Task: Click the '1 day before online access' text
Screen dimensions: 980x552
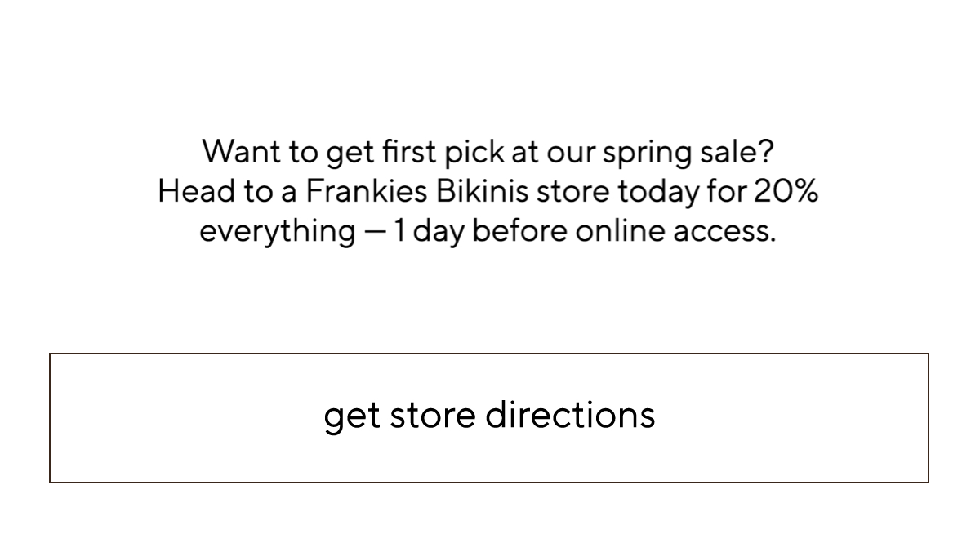Action: (584, 231)
